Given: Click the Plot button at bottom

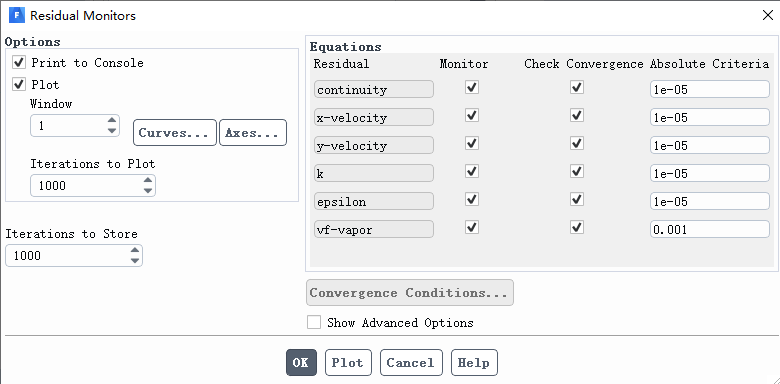Looking at the screenshot, I should point(348,363).
